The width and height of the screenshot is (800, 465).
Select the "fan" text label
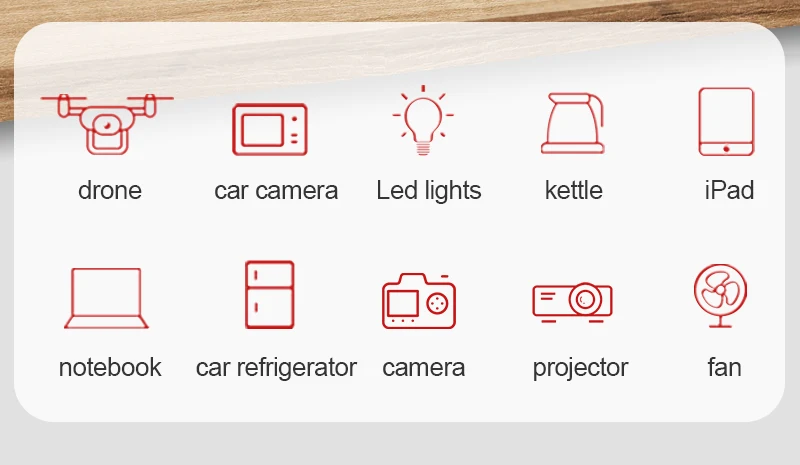coord(724,368)
